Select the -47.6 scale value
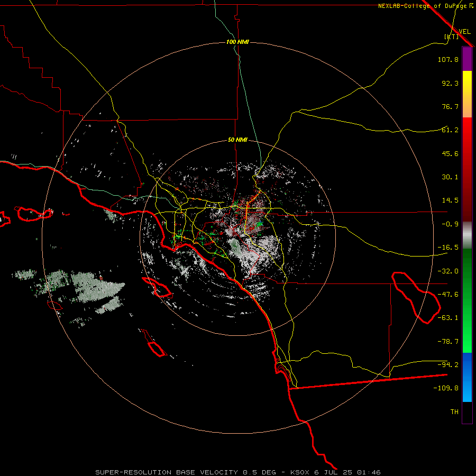Screen dimensions: 476x476 coord(448,295)
